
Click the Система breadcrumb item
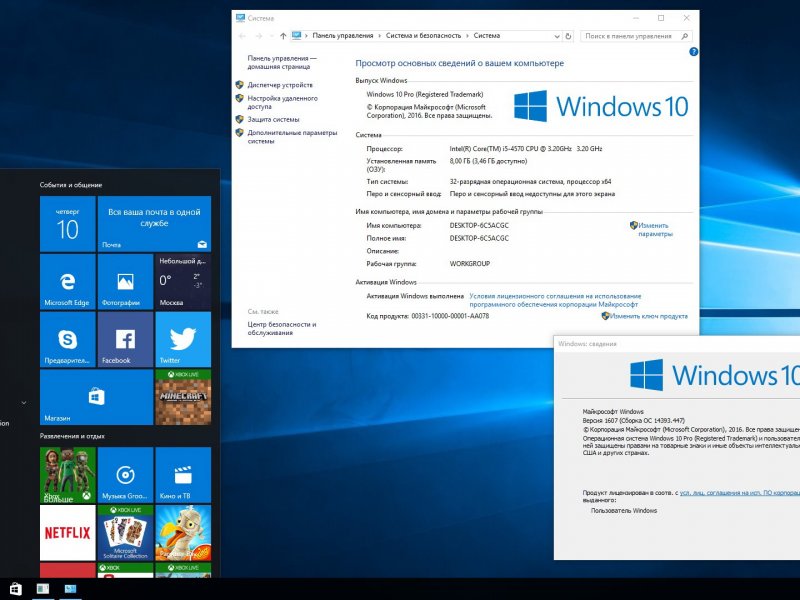(x=486, y=36)
